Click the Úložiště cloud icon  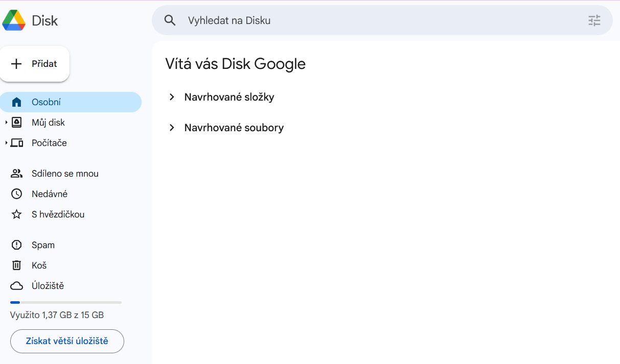coord(17,286)
